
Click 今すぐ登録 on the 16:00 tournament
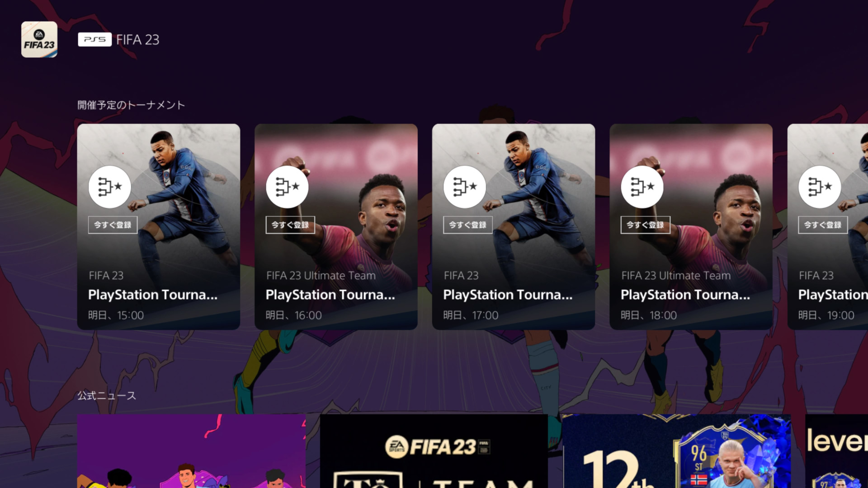point(290,225)
